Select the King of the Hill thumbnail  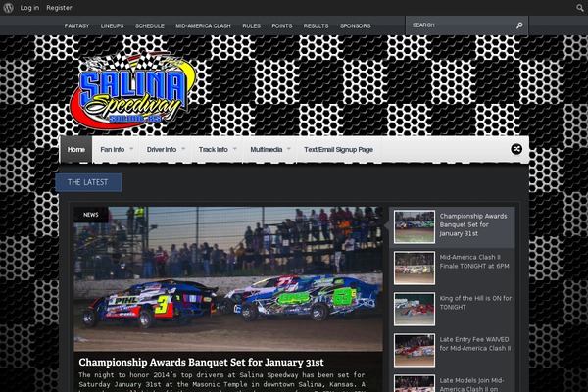point(415,309)
